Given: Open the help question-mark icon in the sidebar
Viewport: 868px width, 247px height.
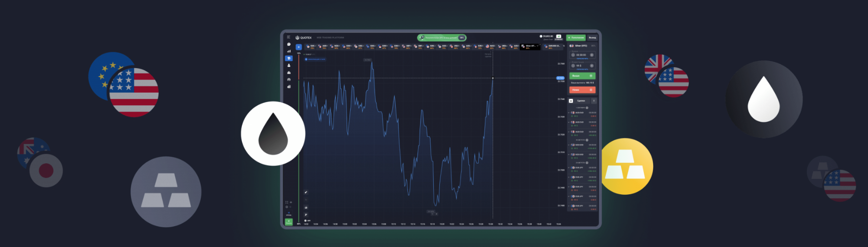Looking at the screenshot, I should pyautogui.click(x=289, y=44).
